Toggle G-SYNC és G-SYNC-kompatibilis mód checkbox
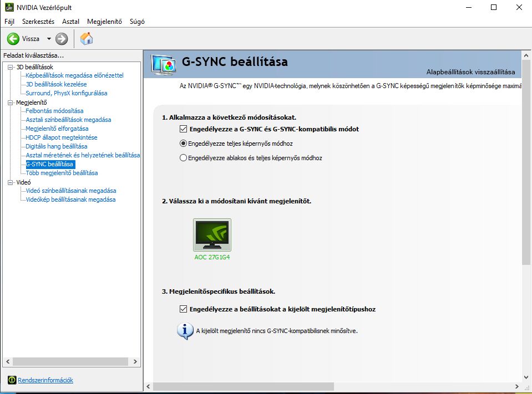This screenshot has width=532, height=394. 183,129
